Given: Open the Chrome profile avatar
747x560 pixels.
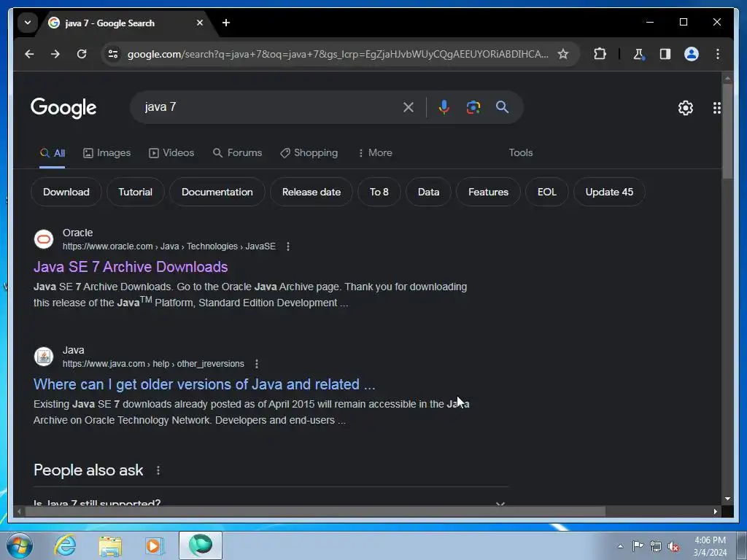Looking at the screenshot, I should click(x=692, y=54).
